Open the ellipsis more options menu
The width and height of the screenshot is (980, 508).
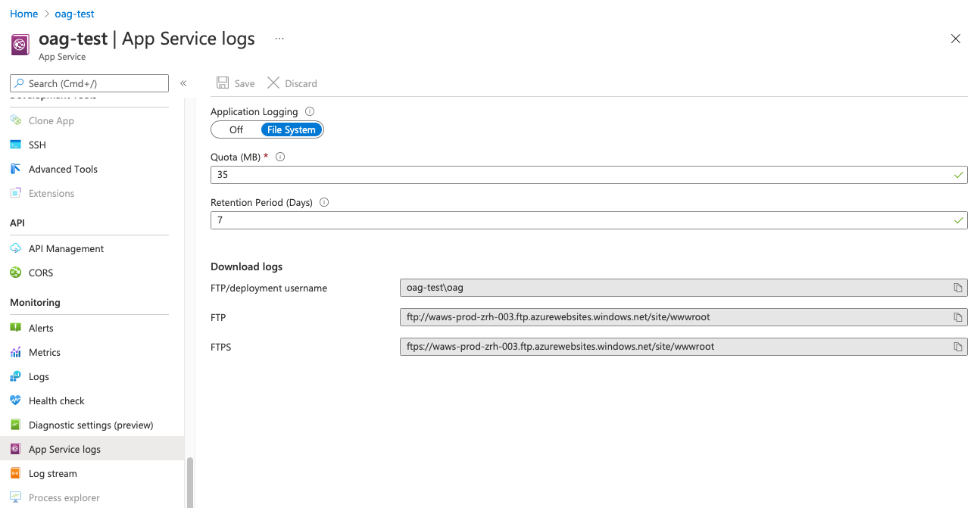279,39
